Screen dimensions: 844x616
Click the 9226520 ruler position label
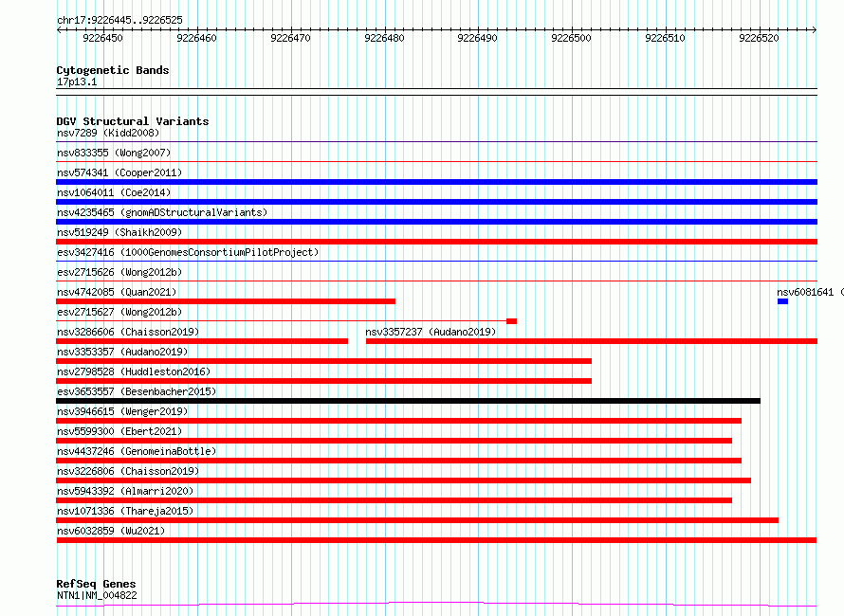click(759, 38)
